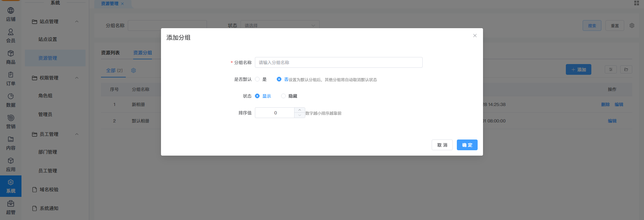Focus the 分组名称 input in dialog
This screenshot has height=220, width=644.
pyautogui.click(x=339, y=62)
